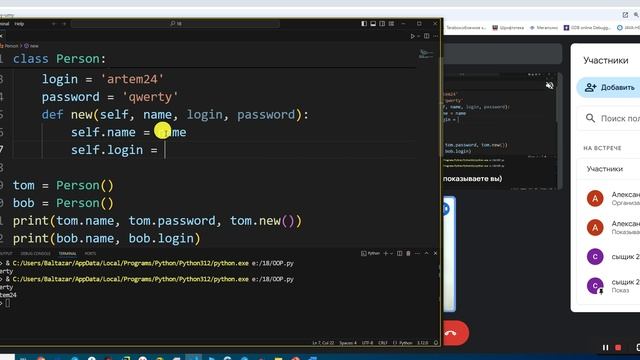Open terminal panel more actions
Viewport: 640px width, 360px height.
417,253
